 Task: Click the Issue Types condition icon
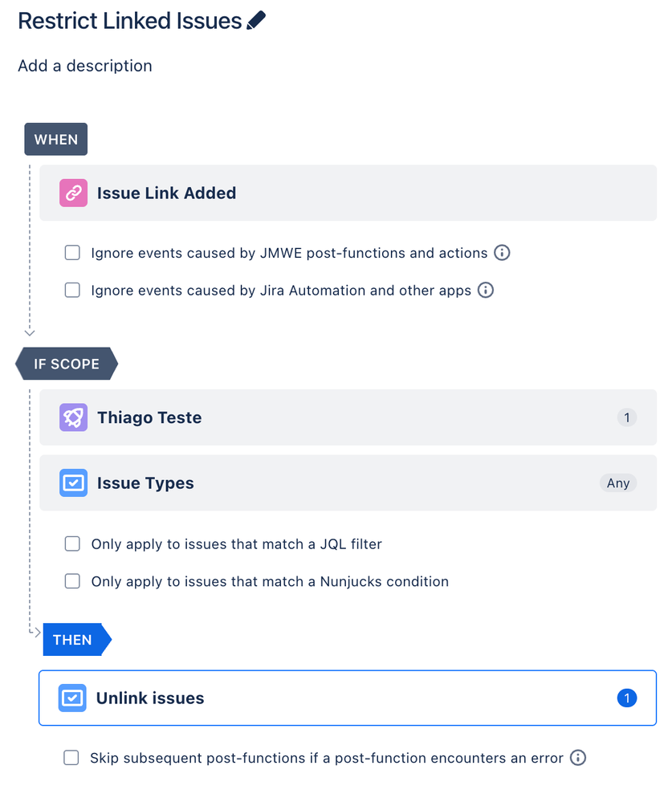(72, 482)
